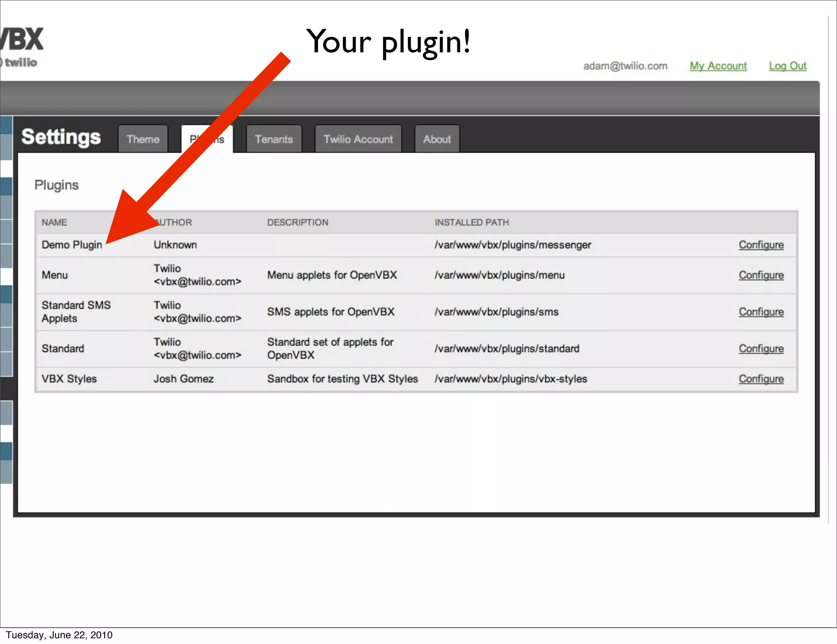Viewport: 837px width, 644px height.
Task: Select the Demo Plugin name cell
Action: [72, 245]
